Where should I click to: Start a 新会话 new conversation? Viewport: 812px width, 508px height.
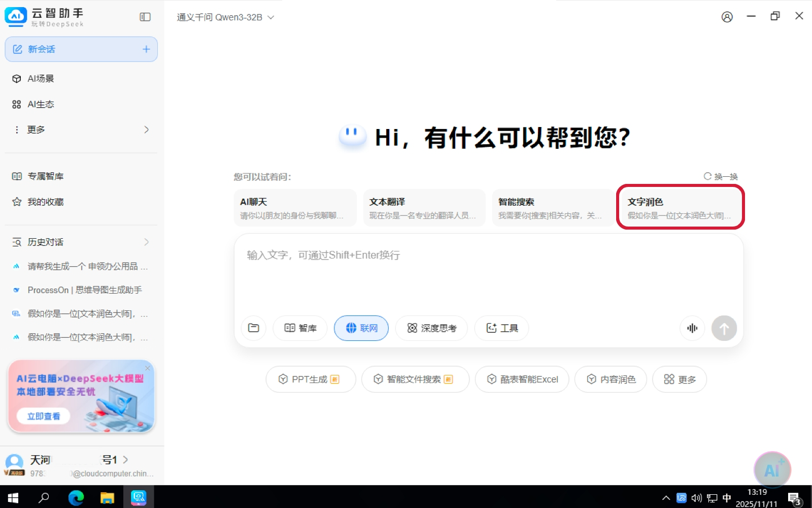coord(81,49)
